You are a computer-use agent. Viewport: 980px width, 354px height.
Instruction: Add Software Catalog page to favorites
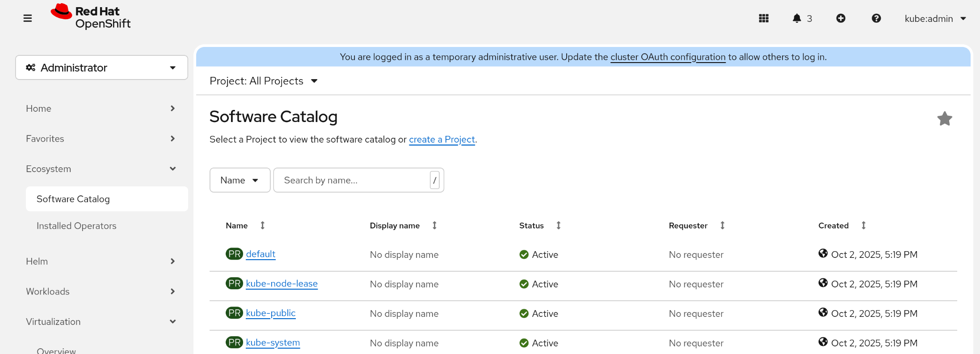tap(944, 119)
